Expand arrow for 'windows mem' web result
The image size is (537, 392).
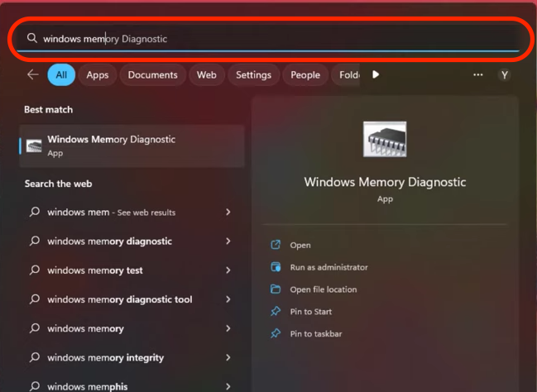coord(228,213)
